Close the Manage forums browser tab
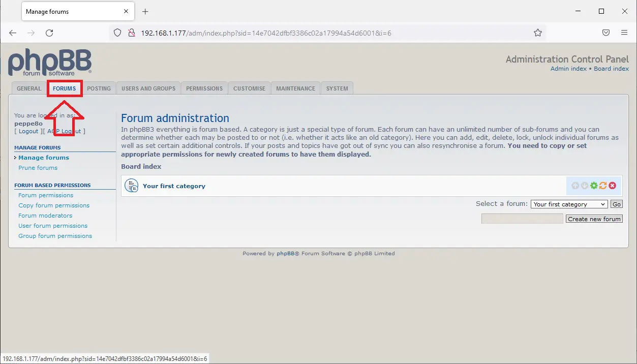The width and height of the screenshot is (637, 364). coord(125,11)
